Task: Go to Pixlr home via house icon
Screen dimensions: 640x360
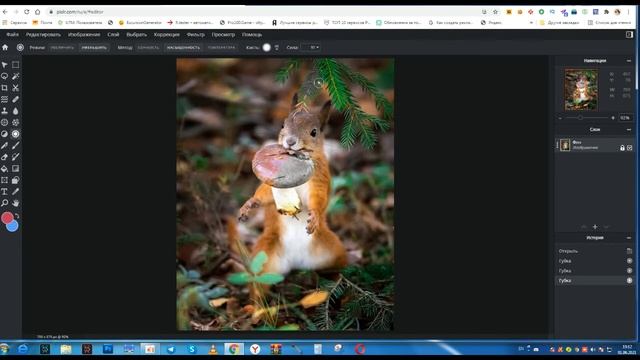Action: click(x=5, y=47)
